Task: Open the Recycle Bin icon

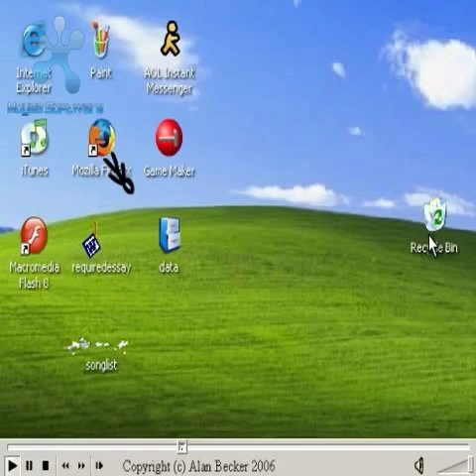Action: pyautogui.click(x=435, y=214)
